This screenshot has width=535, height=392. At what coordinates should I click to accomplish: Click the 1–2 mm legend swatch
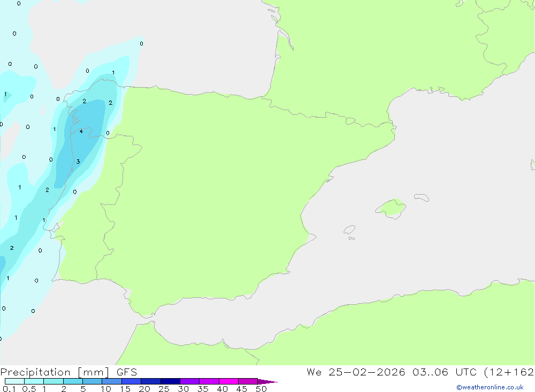pyautogui.click(x=53, y=381)
